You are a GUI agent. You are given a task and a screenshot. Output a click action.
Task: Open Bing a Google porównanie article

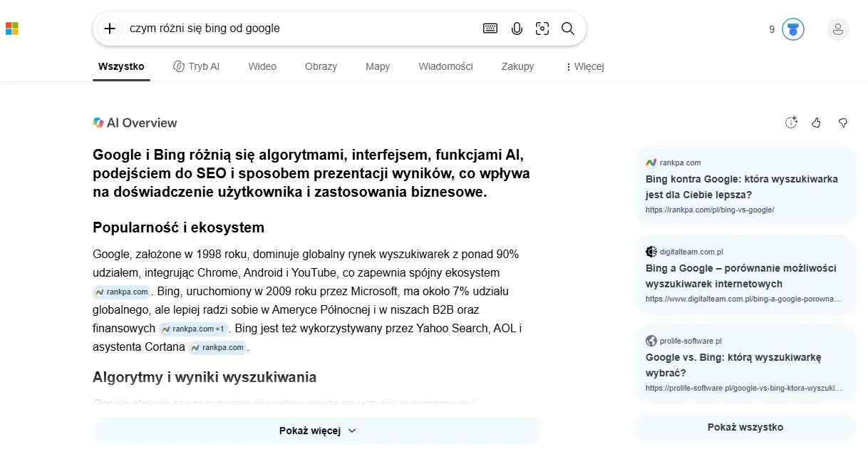coord(741,276)
